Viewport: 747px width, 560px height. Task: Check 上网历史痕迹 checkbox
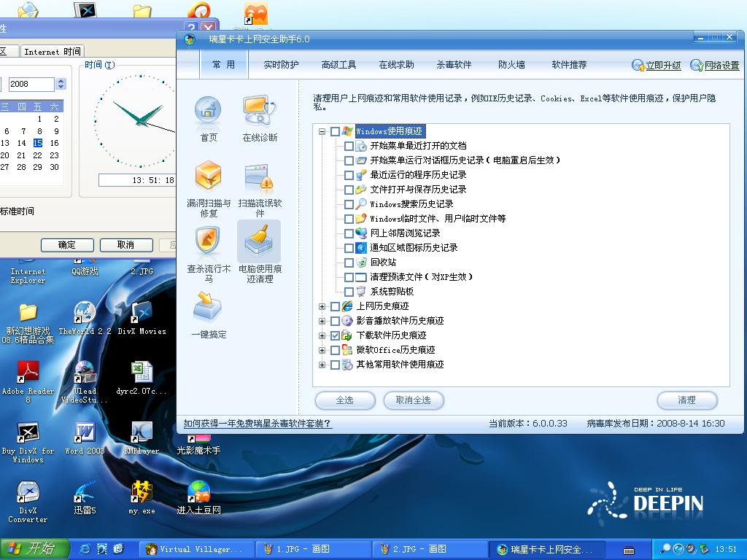[336, 307]
